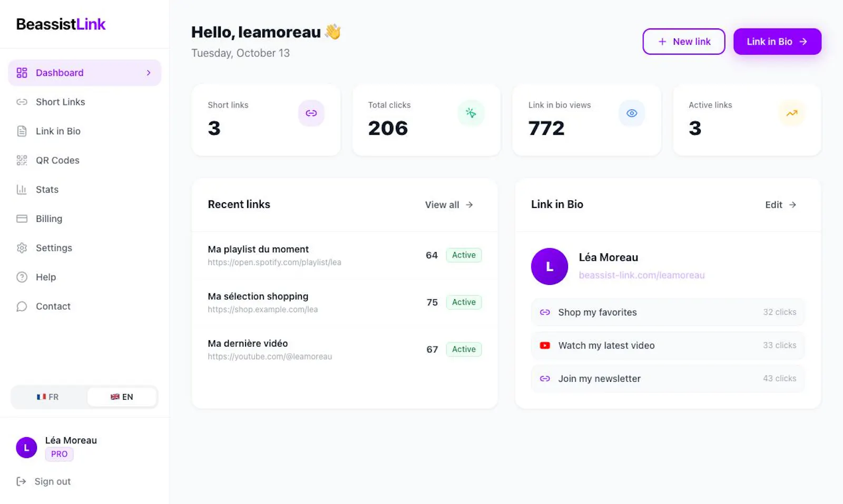Navigate to Stats page
843x504 pixels.
(84, 190)
